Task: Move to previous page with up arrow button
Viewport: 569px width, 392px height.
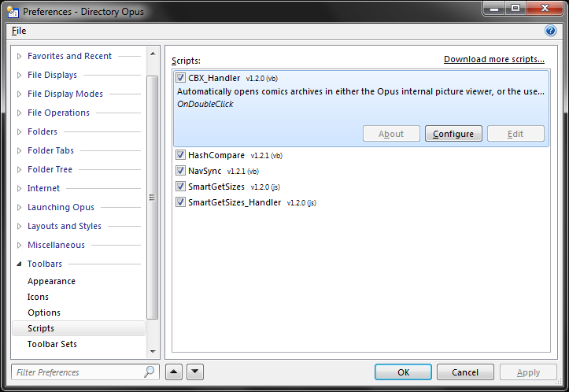Action: [174, 372]
